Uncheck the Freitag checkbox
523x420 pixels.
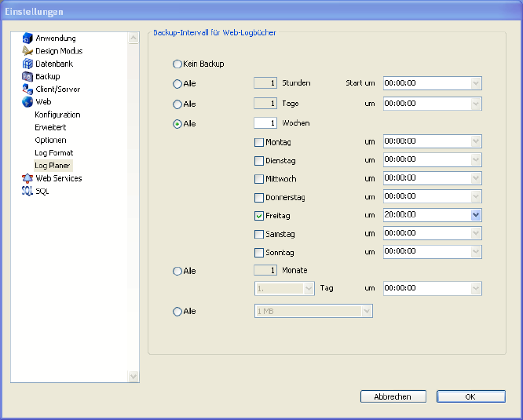(x=259, y=215)
